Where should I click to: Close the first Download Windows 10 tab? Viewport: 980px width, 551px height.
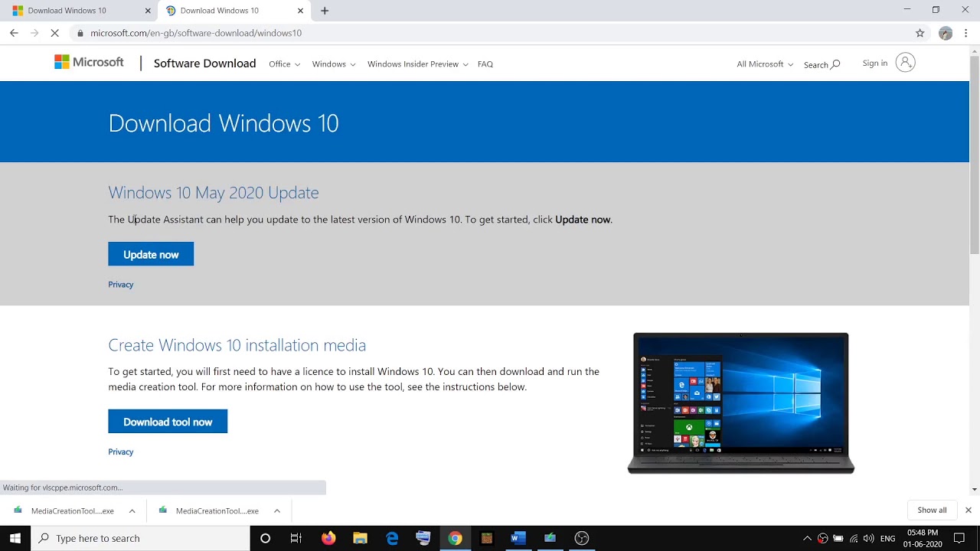(x=148, y=11)
